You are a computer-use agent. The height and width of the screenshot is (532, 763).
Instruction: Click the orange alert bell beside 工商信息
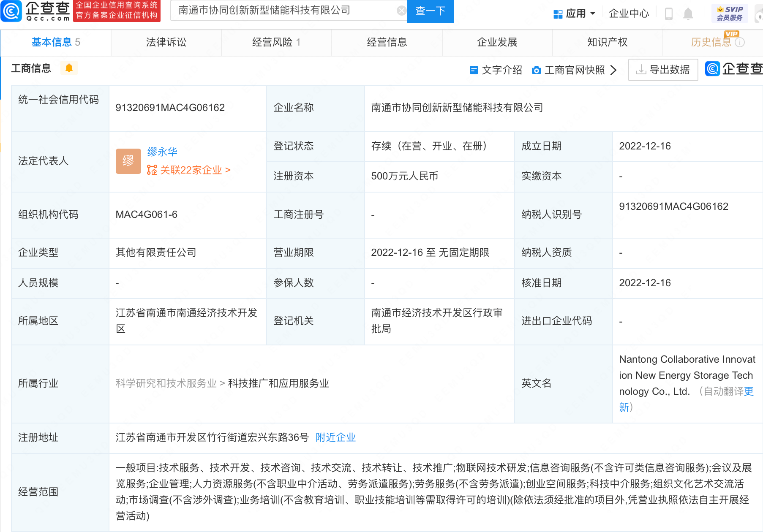(69, 68)
